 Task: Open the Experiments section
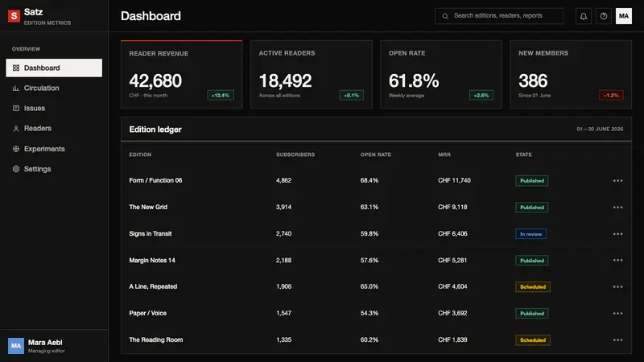click(54, 149)
